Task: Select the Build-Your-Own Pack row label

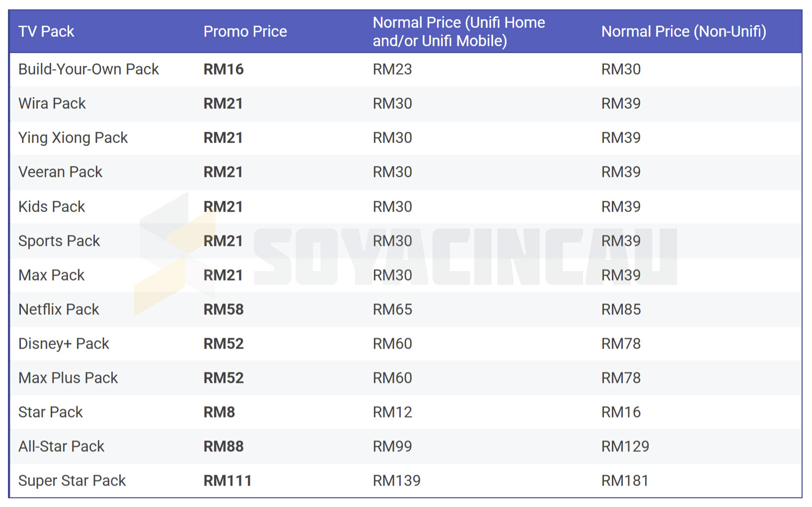Action: click(88, 70)
